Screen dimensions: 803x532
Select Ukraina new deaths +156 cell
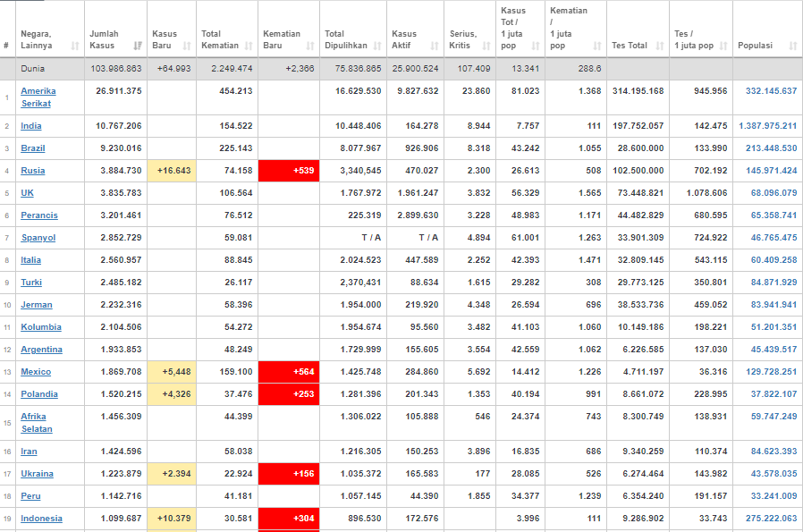289,474
